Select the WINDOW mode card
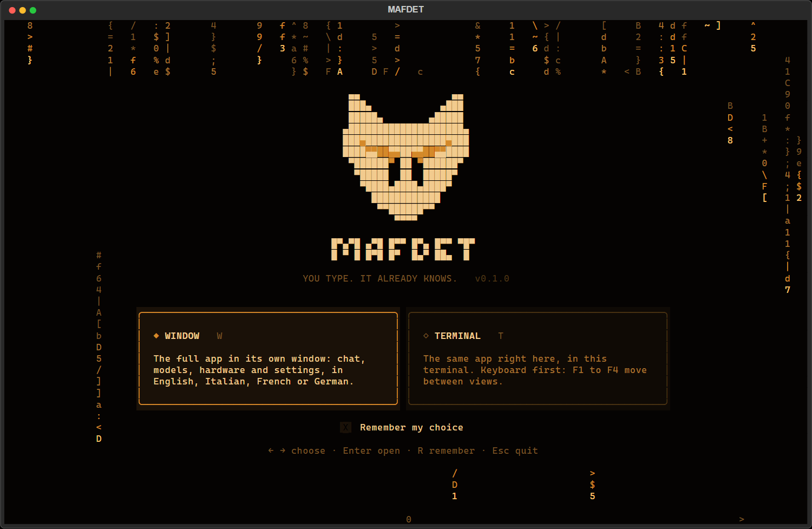Screen dimensions: 812x529 click(268, 358)
